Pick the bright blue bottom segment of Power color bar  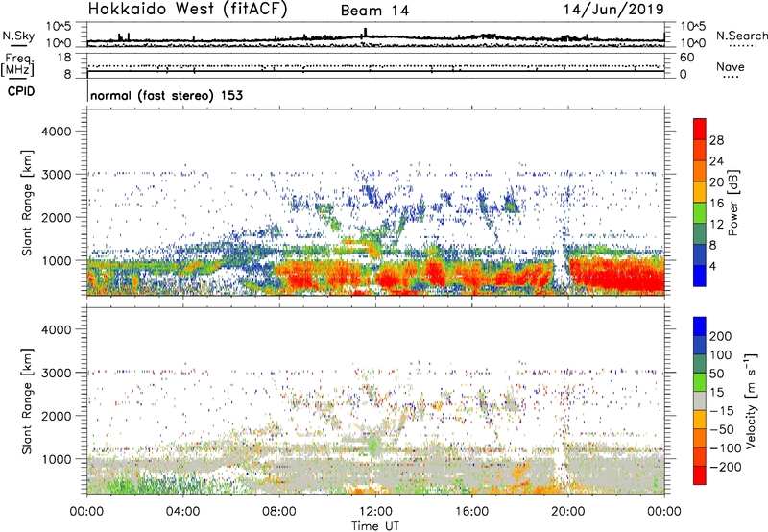700,276
